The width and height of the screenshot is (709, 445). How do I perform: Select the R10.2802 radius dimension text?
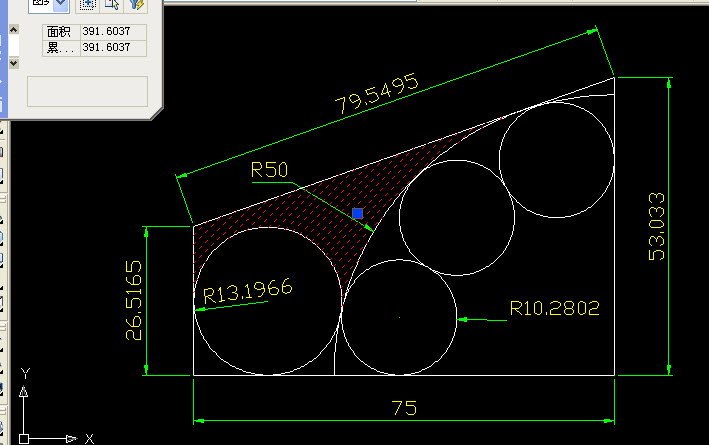tap(554, 308)
